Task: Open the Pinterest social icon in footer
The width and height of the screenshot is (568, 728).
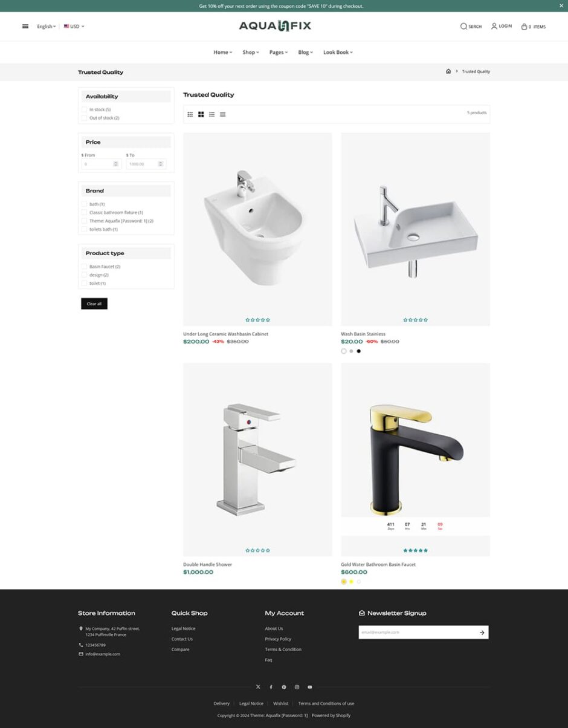Action: tap(284, 687)
